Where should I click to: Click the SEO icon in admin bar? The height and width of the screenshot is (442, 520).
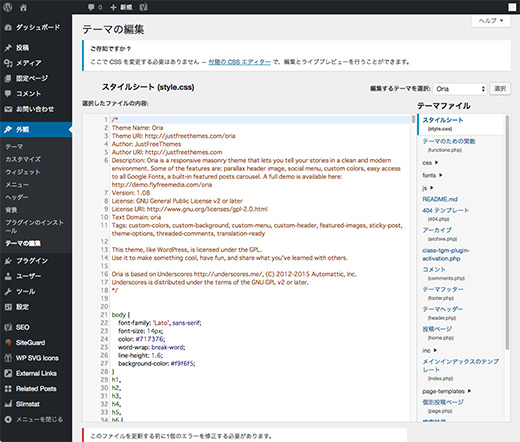click(143, 7)
